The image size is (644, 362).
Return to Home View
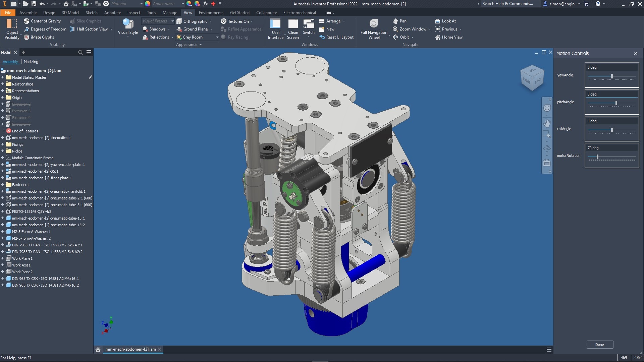coord(449,37)
